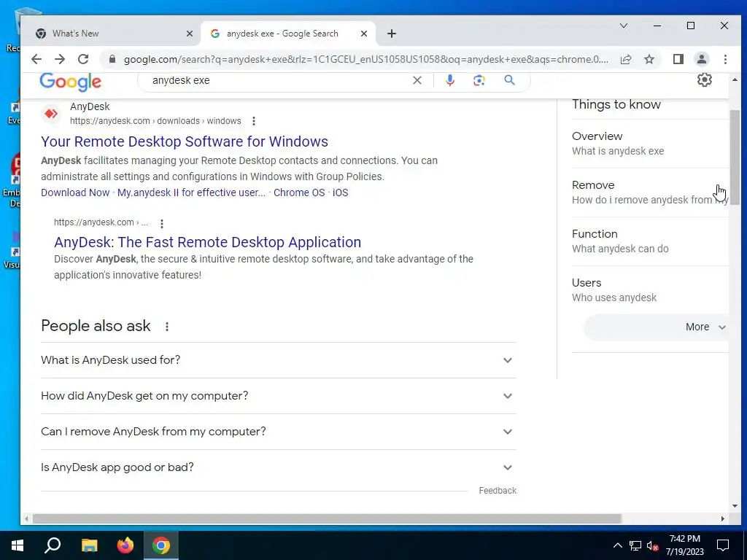Click the AnyDesk red site favicon
Viewport: 747px width, 560px height.
click(51, 114)
